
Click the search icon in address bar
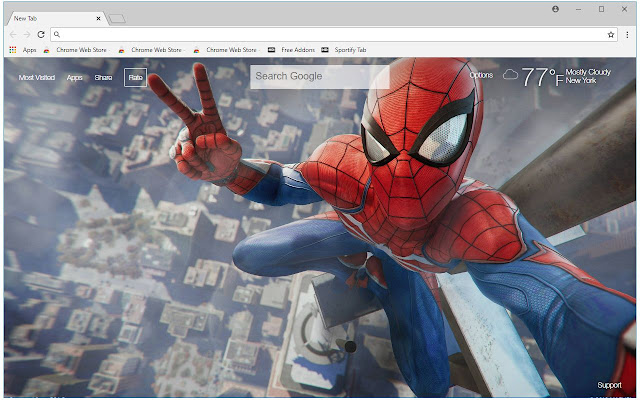(x=57, y=35)
